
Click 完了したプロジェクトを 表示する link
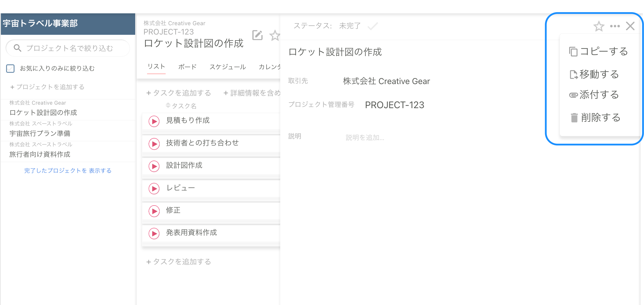(x=68, y=171)
